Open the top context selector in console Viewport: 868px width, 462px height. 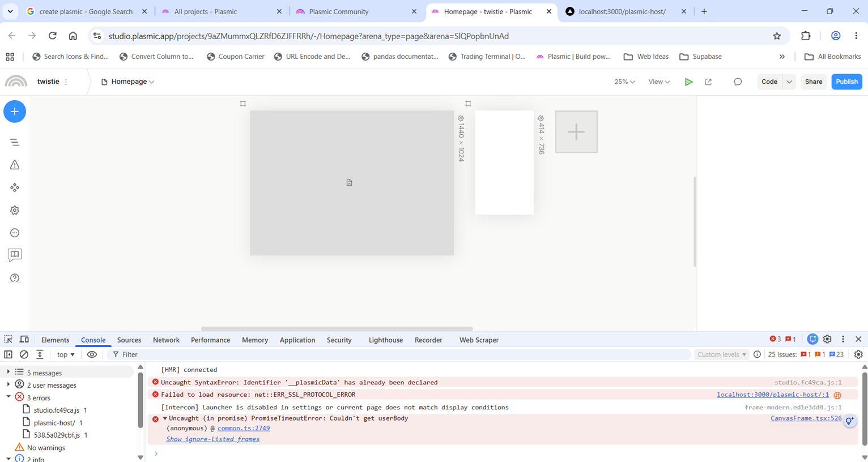click(66, 354)
